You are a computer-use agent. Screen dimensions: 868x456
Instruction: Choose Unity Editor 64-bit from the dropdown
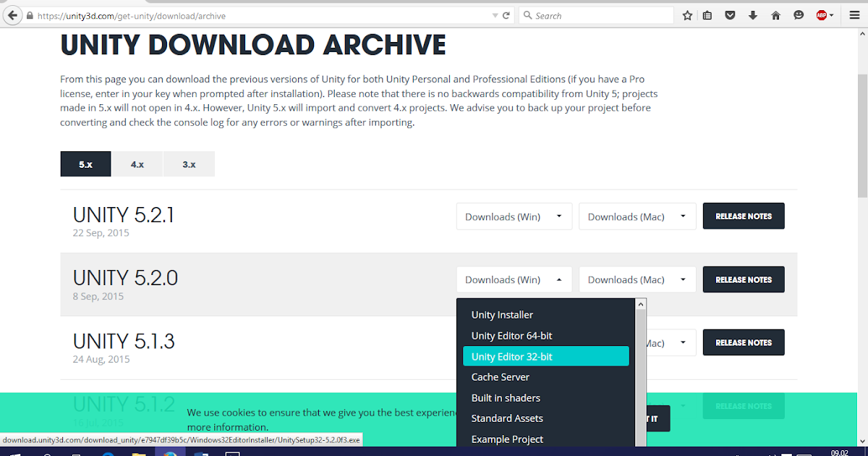tap(546, 336)
